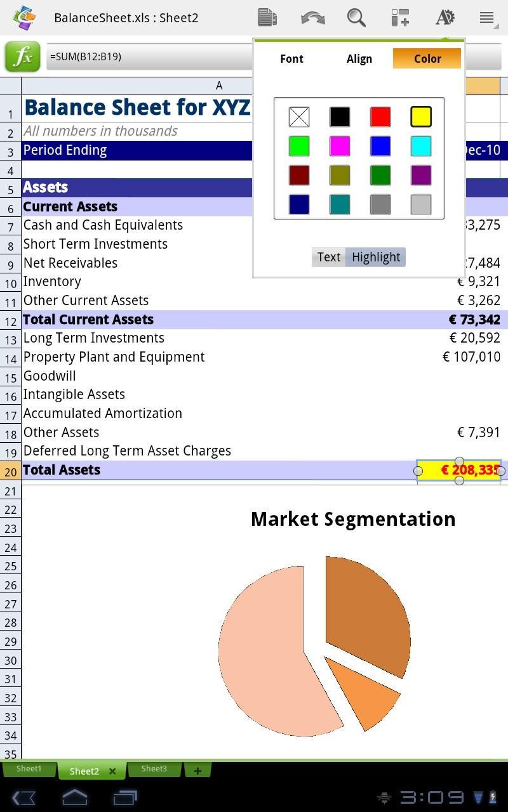Select the no-color crossed swatch

coord(299,117)
